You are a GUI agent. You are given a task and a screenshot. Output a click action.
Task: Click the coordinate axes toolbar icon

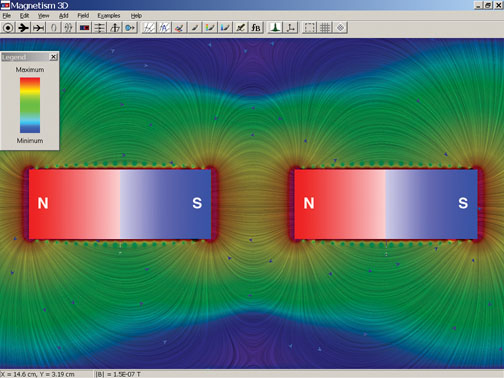[x=290, y=28]
